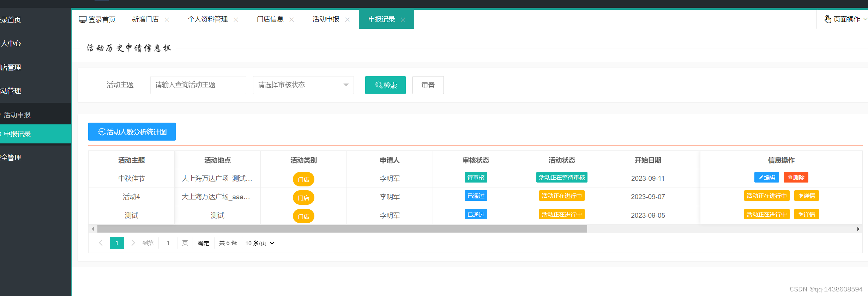Open the 门店信息 tab

click(x=270, y=19)
